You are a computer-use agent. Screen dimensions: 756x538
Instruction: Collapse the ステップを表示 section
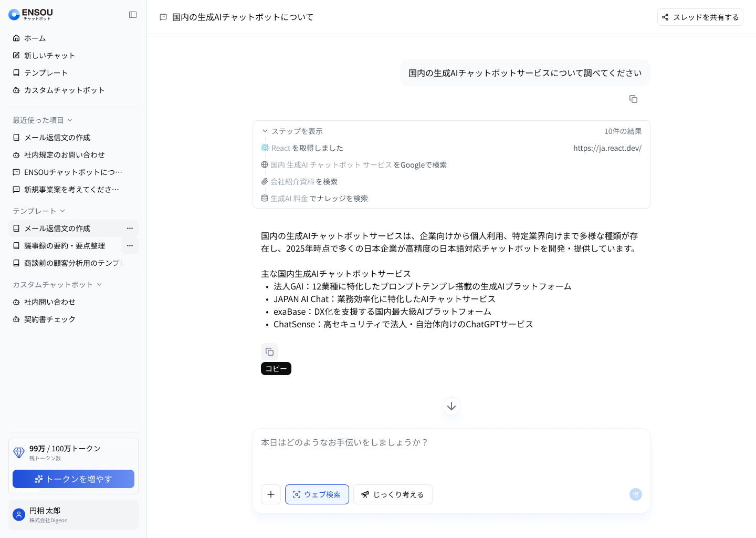292,131
